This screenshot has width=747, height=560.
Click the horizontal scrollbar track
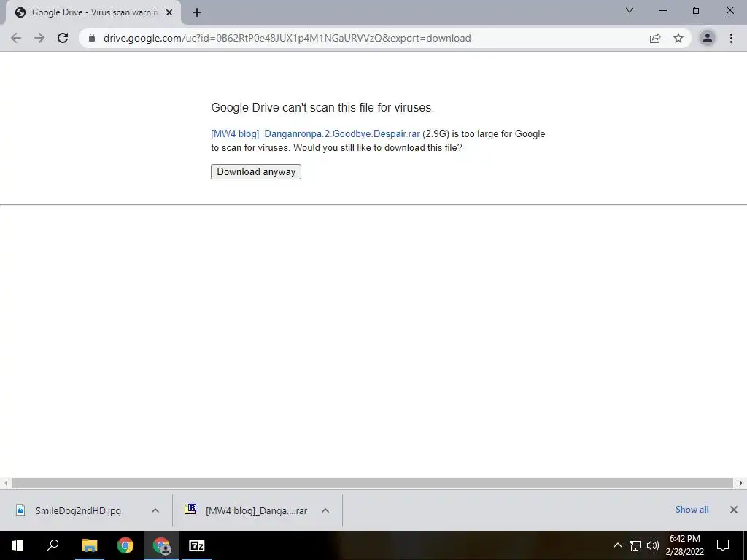pyautogui.click(x=373, y=483)
